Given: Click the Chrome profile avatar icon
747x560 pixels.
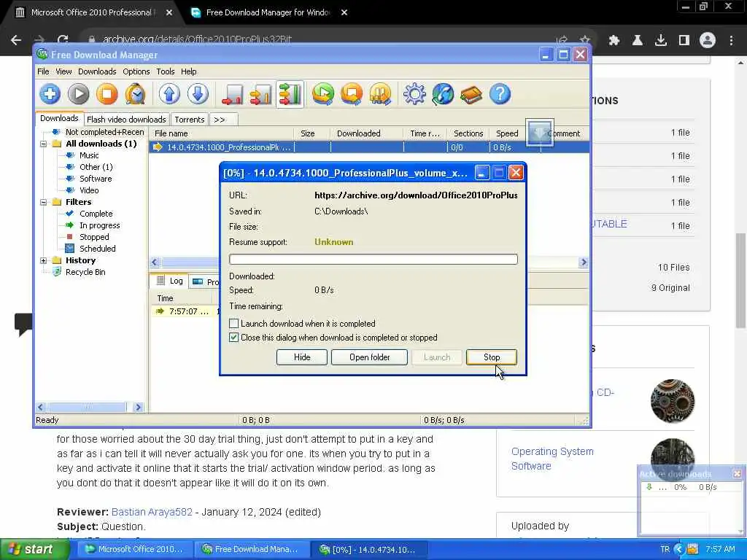Looking at the screenshot, I should point(708,40).
